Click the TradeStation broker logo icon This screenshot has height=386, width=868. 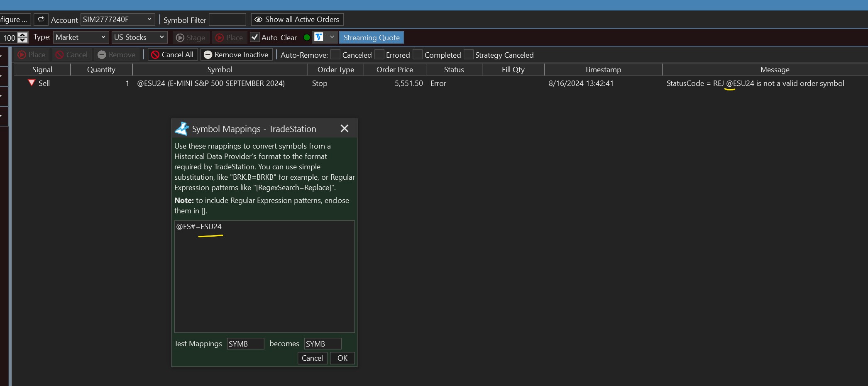[319, 37]
